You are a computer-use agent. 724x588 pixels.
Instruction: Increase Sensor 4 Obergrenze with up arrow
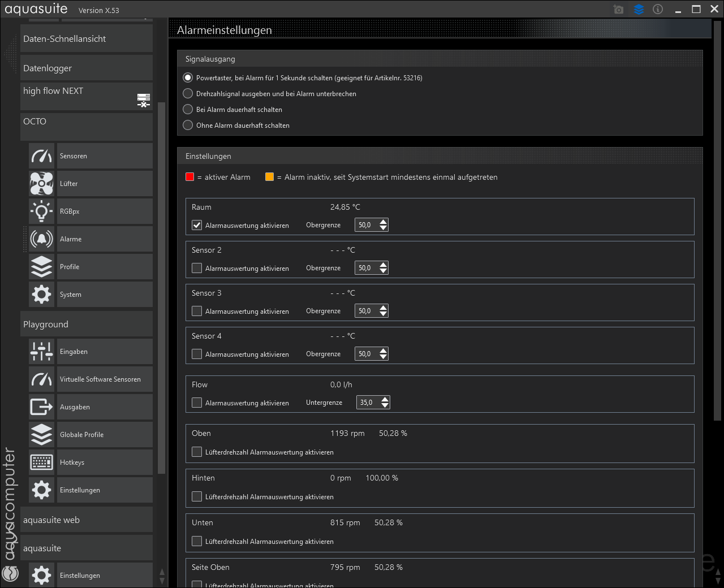click(x=383, y=351)
